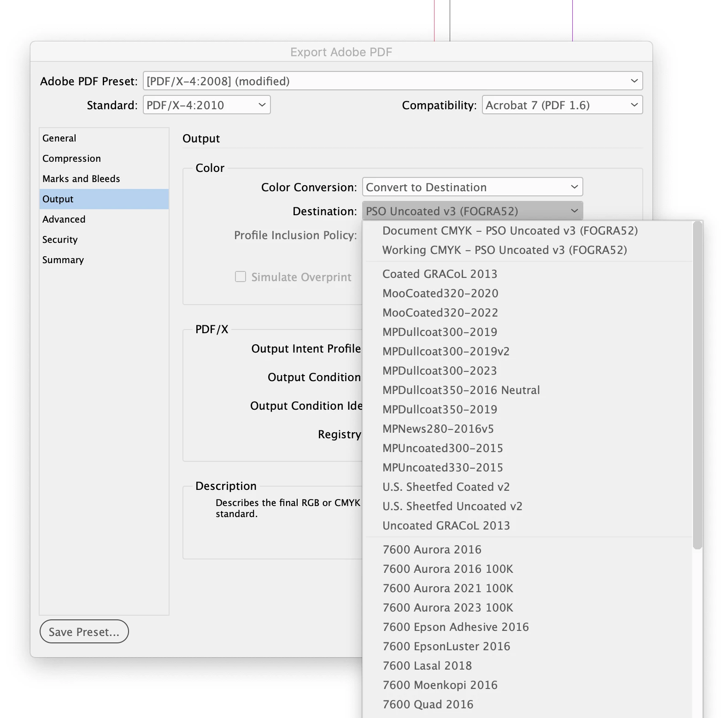This screenshot has height=718, width=728.
Task: Choose 7600 EpsonLuster 2016 profile
Action: (x=528, y=646)
